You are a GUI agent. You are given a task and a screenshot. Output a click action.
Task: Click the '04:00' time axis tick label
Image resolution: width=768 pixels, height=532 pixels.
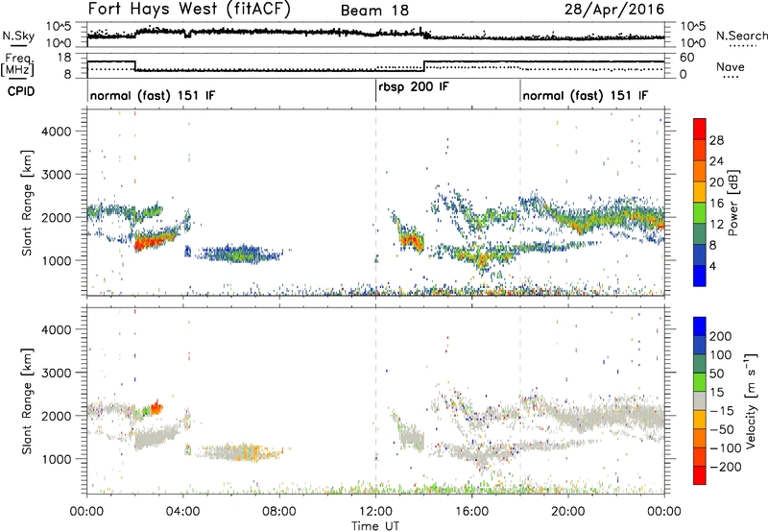(x=183, y=512)
